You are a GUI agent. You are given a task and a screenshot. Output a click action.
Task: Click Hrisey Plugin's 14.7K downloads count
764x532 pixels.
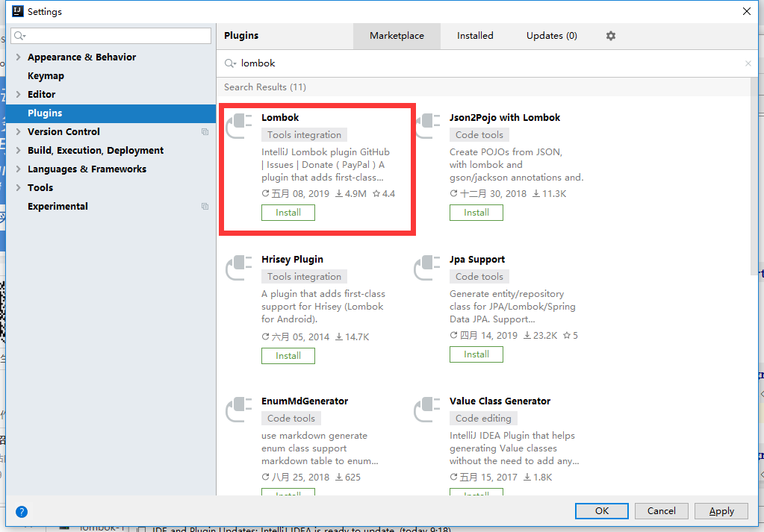(353, 337)
